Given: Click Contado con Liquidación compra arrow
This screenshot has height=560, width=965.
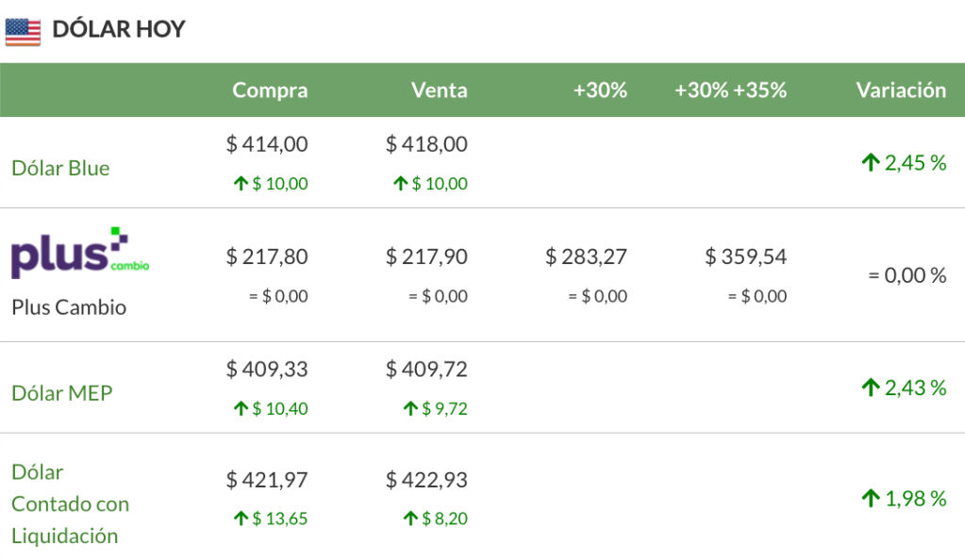Looking at the screenshot, I should (241, 519).
